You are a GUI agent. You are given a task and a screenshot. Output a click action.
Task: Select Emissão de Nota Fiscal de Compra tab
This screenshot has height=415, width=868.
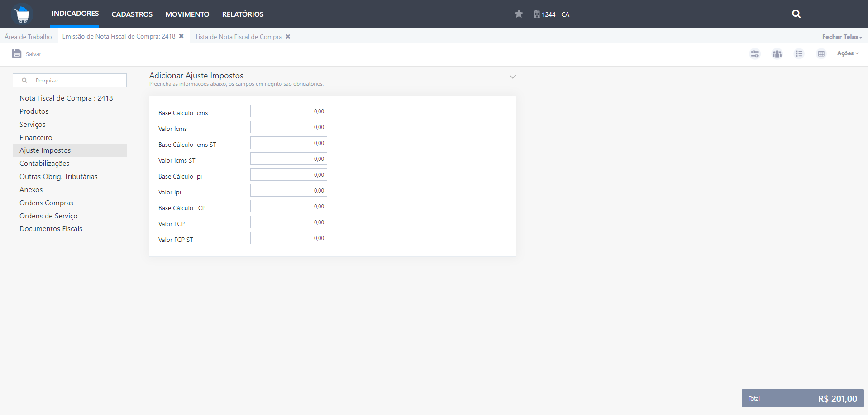(119, 36)
